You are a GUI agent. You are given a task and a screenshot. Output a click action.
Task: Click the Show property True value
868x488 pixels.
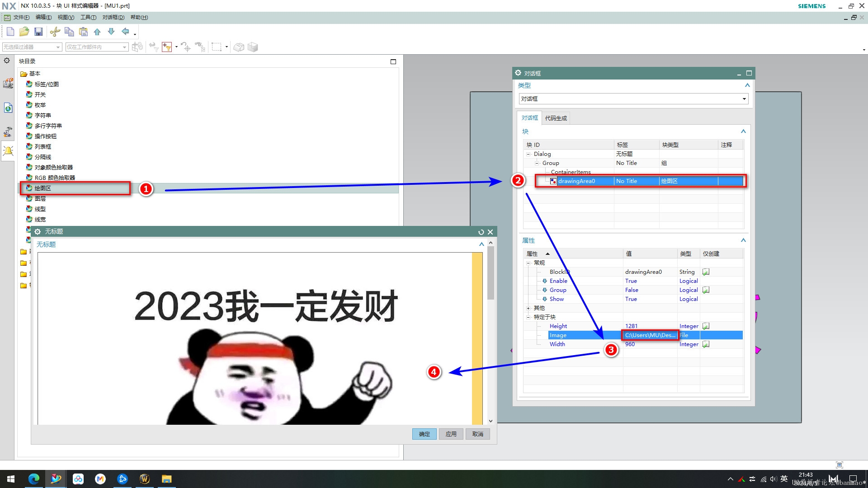point(631,299)
